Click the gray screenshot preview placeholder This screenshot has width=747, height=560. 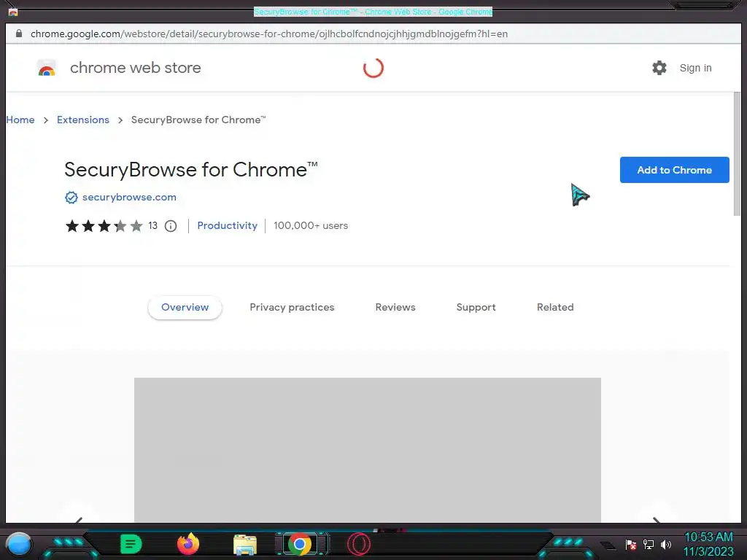368,449
